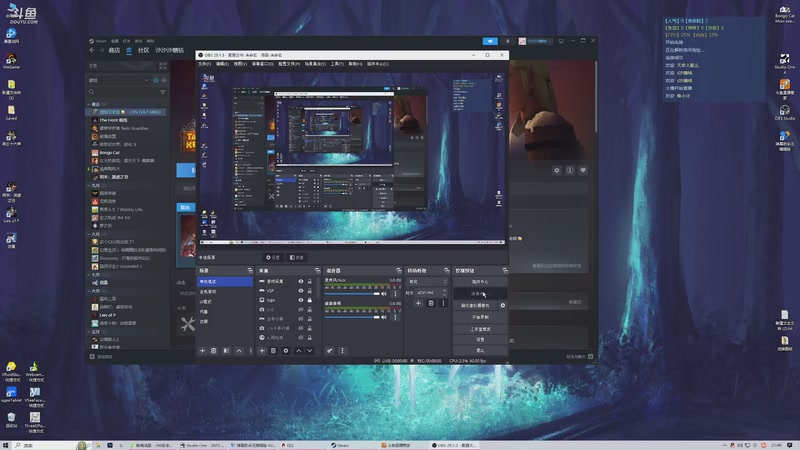This screenshot has height=450, width=800.
Task: Open desktop audio channel three-dot options
Action: pyautogui.click(x=395, y=317)
